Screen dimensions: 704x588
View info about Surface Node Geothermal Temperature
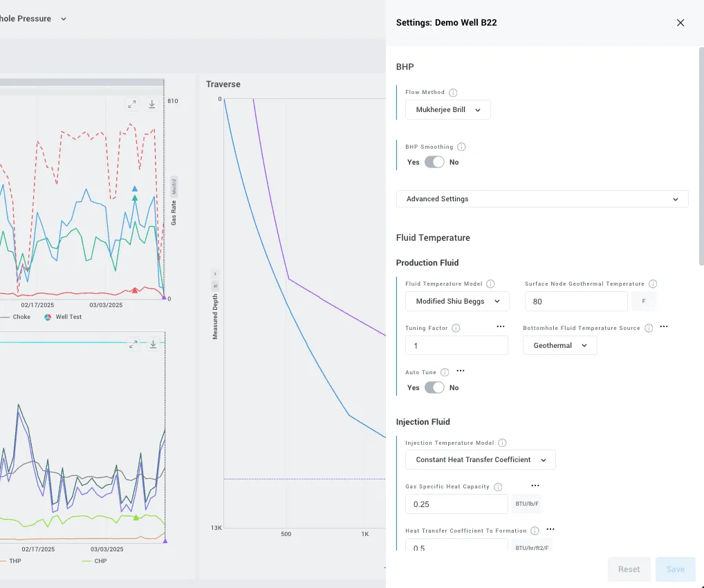tap(653, 284)
